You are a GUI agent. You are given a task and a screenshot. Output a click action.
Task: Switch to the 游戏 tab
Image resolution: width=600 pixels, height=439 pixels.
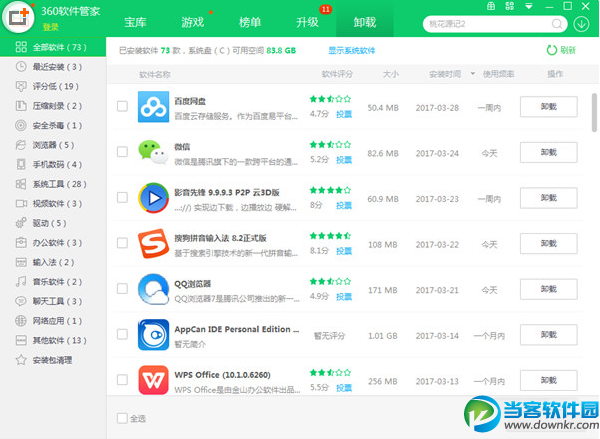pos(192,22)
